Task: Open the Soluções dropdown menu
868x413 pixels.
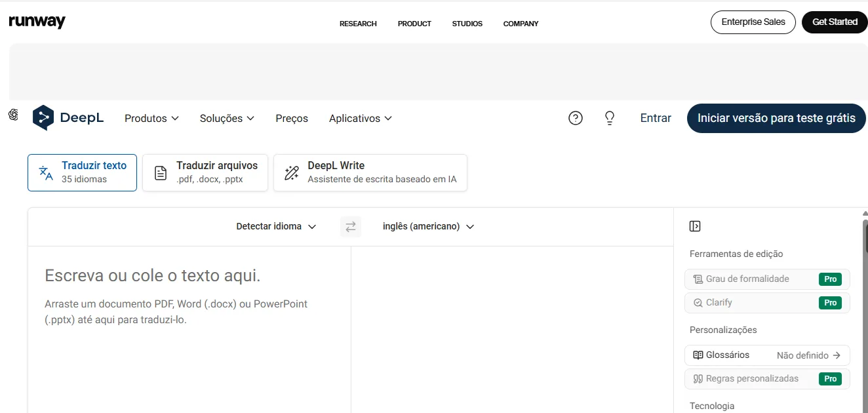Action: [x=227, y=119]
